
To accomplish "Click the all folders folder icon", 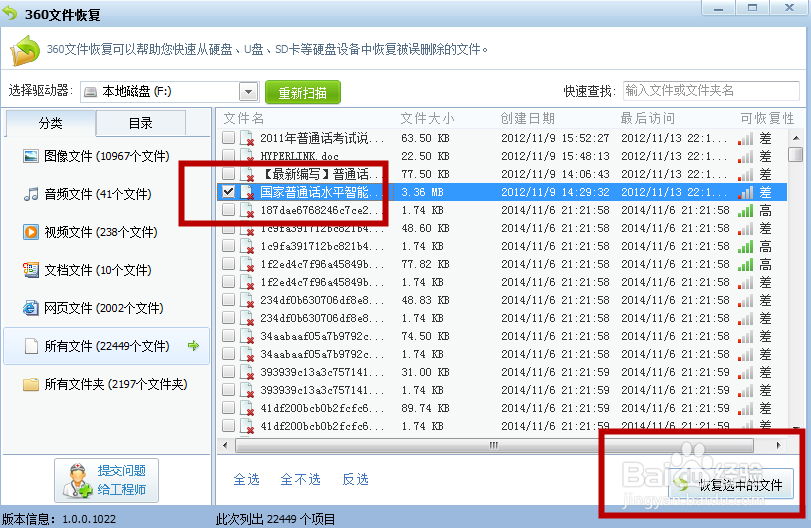I will click(x=31, y=384).
